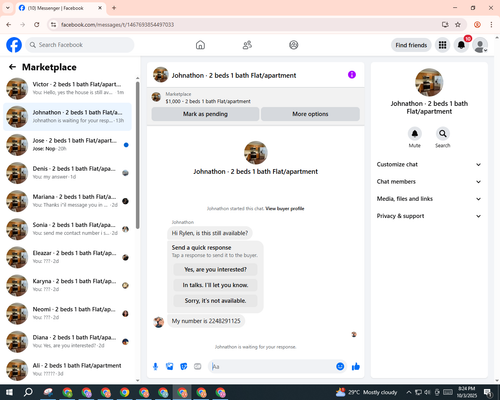Expand Customize chat section
The height and width of the screenshot is (400, 500).
click(x=429, y=164)
